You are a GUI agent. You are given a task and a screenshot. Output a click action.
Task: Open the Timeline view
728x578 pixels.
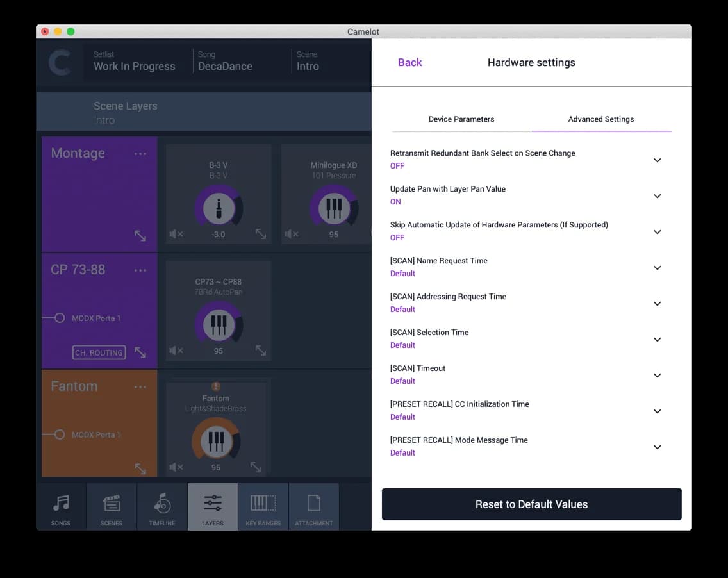(161, 506)
